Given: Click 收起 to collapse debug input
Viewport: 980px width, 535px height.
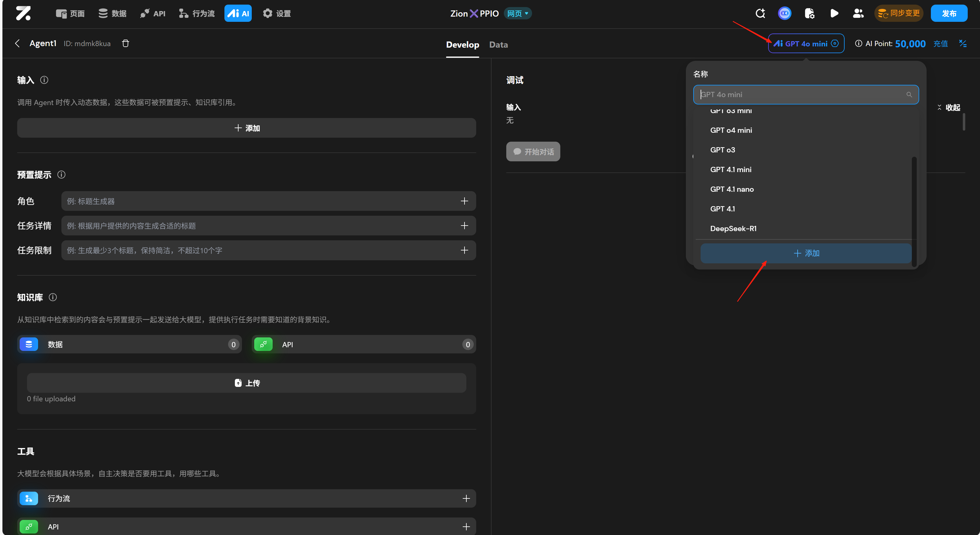Looking at the screenshot, I should 948,107.
